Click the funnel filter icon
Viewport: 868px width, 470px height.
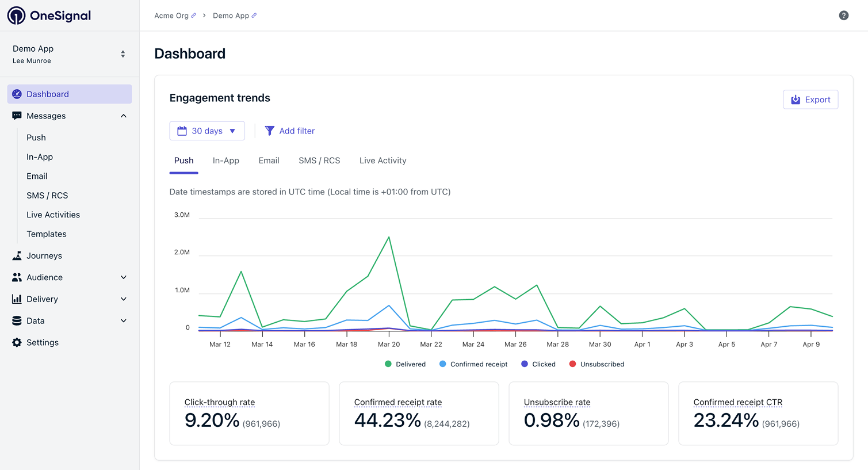[x=269, y=131]
